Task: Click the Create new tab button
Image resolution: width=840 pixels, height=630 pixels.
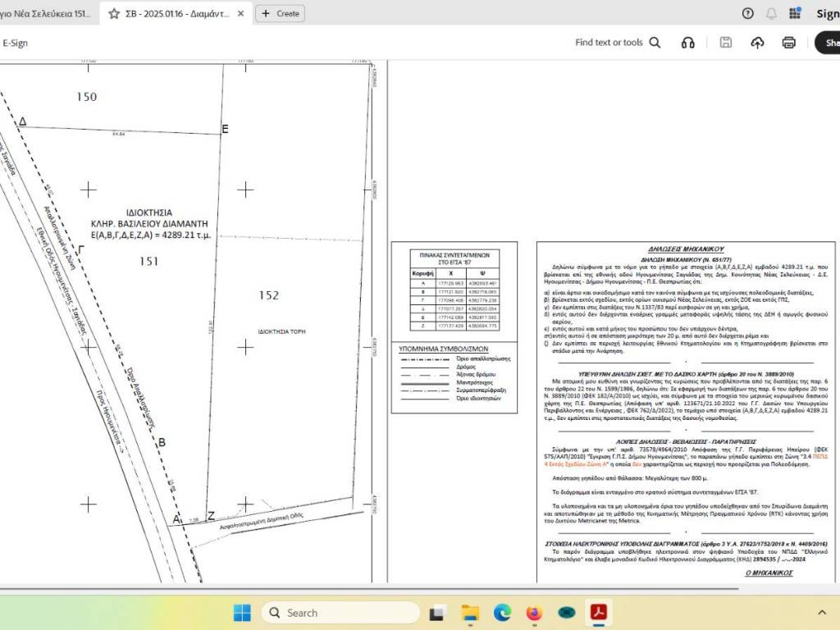Action: (280, 13)
